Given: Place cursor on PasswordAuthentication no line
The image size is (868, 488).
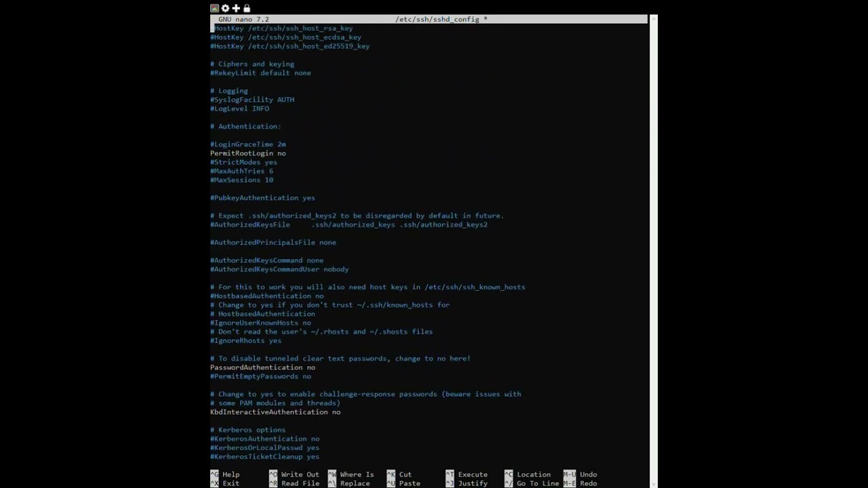Looking at the screenshot, I should tap(262, 367).
